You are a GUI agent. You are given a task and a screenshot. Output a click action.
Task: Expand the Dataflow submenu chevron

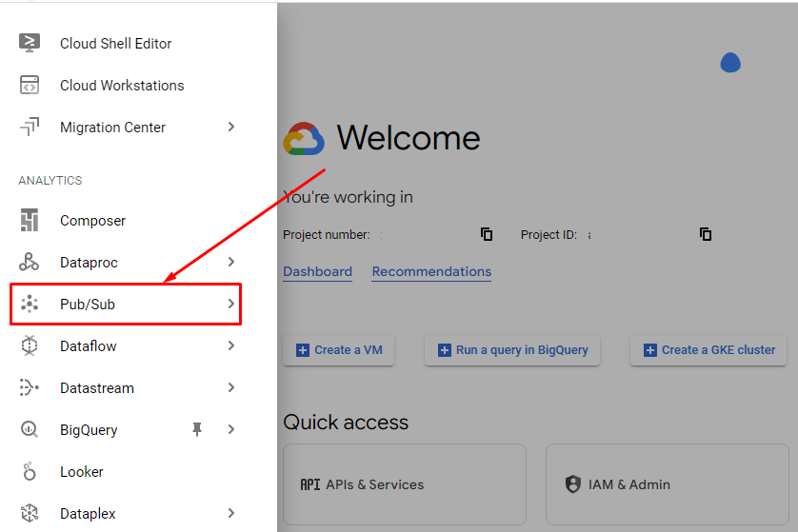[231, 345]
